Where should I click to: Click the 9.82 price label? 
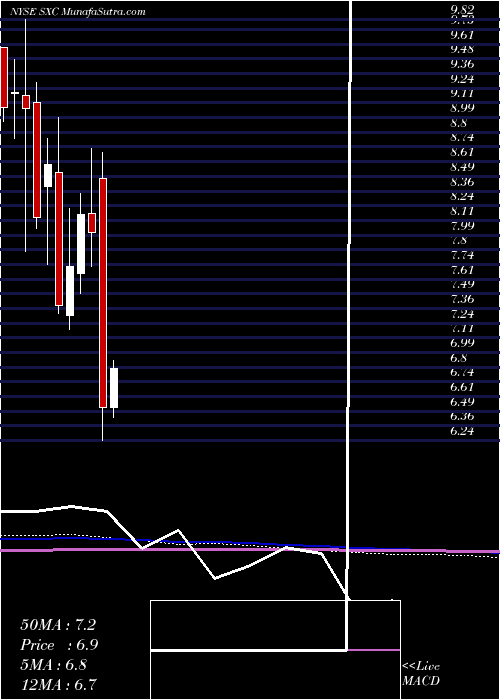pyautogui.click(x=462, y=11)
